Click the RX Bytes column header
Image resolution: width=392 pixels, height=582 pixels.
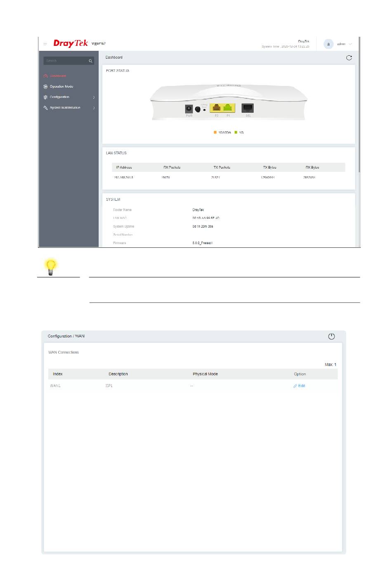(x=312, y=167)
